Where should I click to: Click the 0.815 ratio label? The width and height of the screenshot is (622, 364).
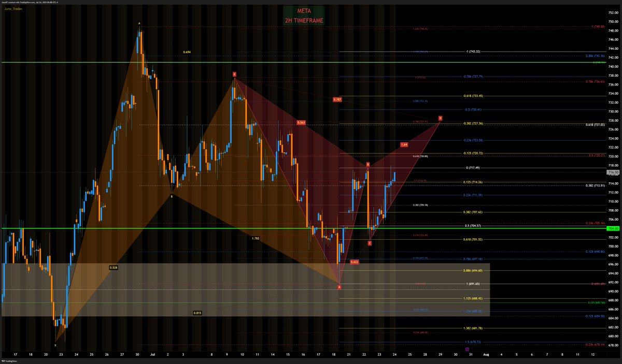pyautogui.click(x=197, y=313)
